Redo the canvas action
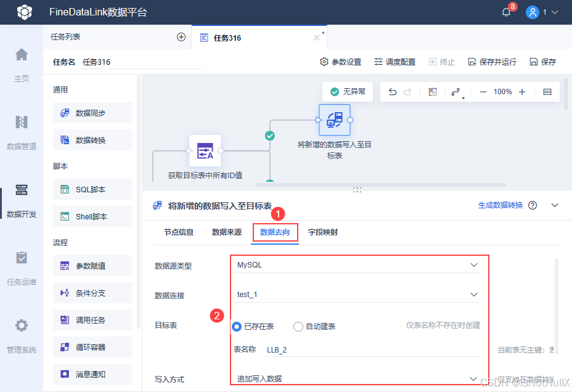This screenshot has width=572, height=392. pyautogui.click(x=407, y=92)
